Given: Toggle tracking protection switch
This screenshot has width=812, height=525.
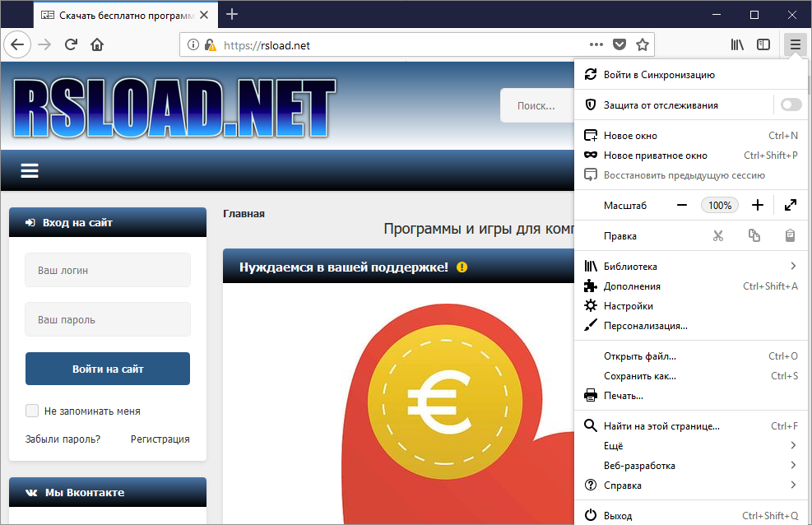Looking at the screenshot, I should [791, 105].
